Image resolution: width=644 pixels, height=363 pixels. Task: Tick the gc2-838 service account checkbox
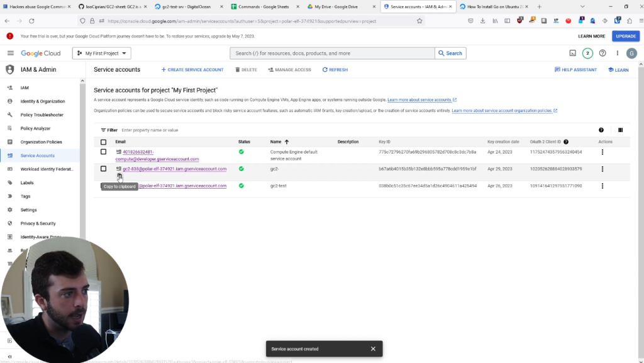click(x=104, y=169)
